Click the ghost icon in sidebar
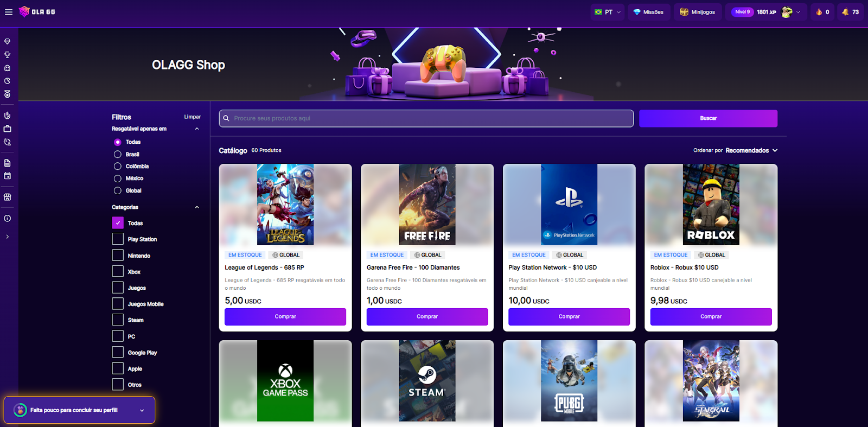The width and height of the screenshot is (868, 427). (8, 68)
